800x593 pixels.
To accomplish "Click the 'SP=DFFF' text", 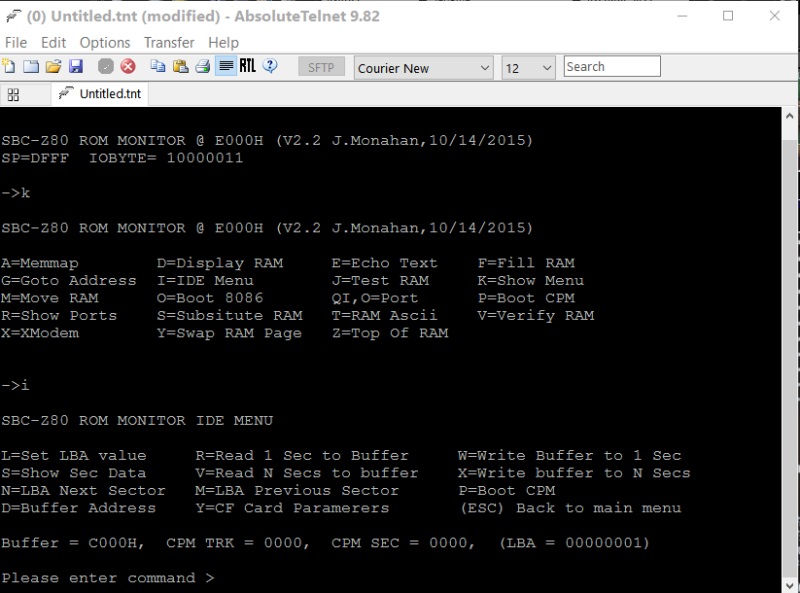I will point(35,158).
